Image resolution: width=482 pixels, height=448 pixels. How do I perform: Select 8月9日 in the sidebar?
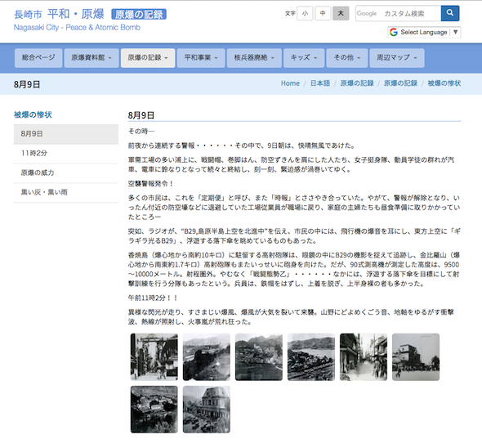click(66, 134)
